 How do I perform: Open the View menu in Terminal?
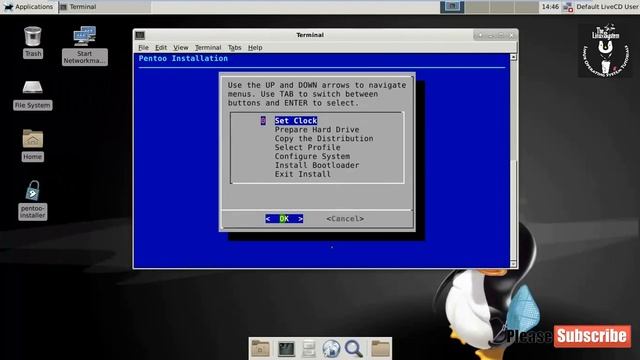point(180,48)
